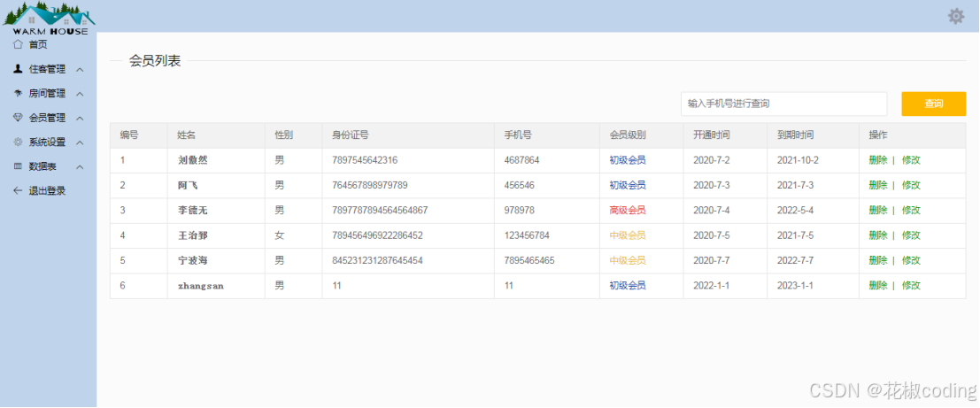Expand the 数据表 chevron
This screenshot has width=980, height=408.
click(x=80, y=166)
